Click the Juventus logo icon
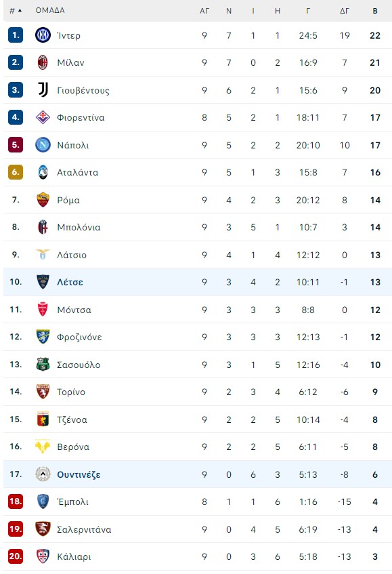392x574 pixels. pos(43,90)
